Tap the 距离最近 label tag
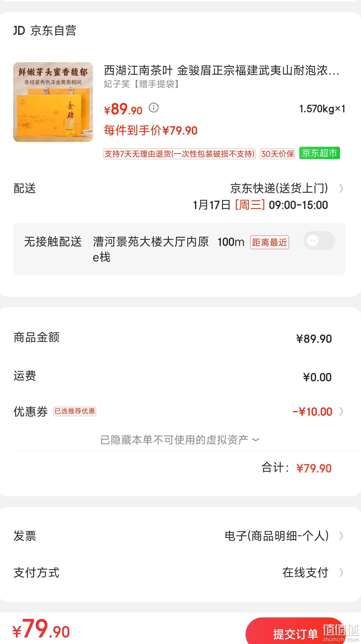 pyautogui.click(x=270, y=242)
